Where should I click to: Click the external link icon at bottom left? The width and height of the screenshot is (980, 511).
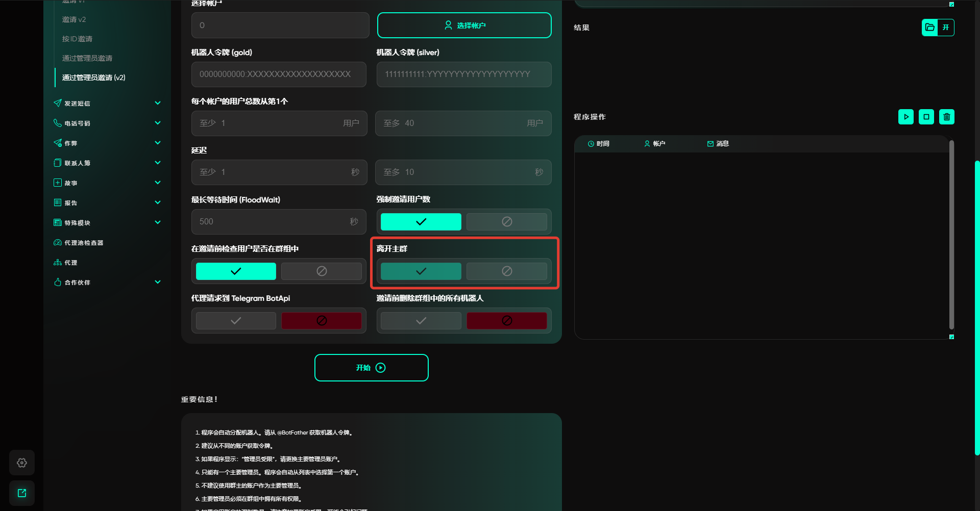click(x=22, y=493)
